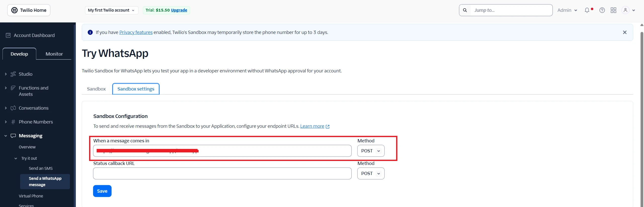Dismiss the privacy info banner
Image resolution: width=644 pixels, height=207 pixels.
tap(625, 32)
